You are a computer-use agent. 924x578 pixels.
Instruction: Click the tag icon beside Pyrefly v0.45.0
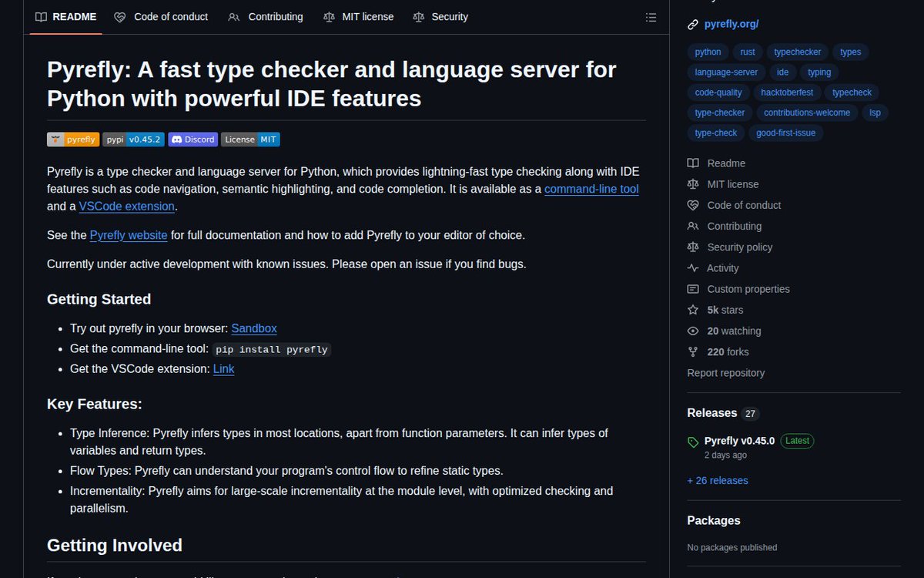point(691,440)
